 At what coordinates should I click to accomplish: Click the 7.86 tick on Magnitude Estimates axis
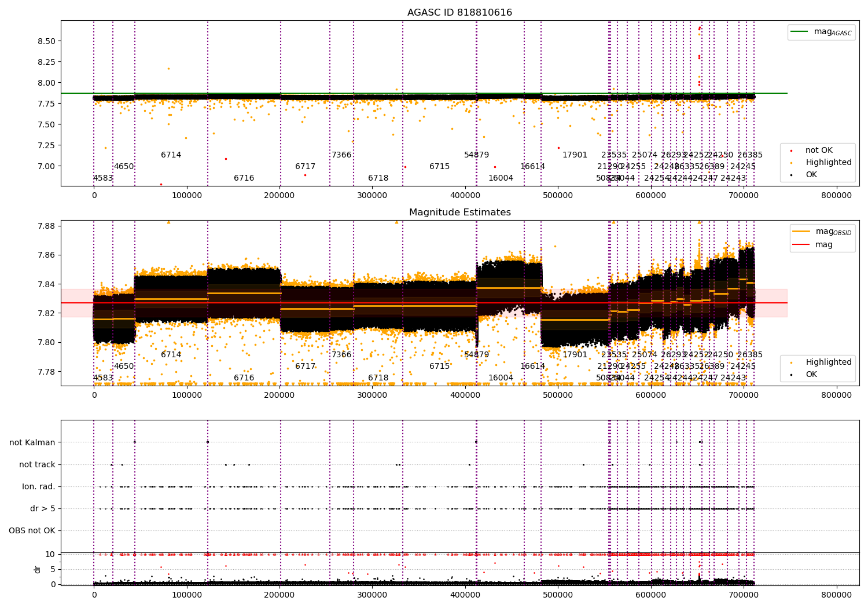pyautogui.click(x=46, y=255)
